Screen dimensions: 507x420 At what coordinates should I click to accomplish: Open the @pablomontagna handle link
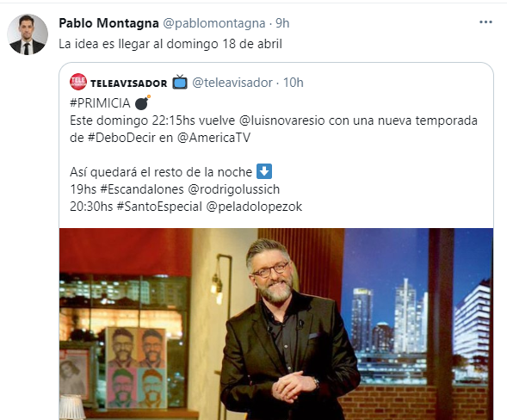[213, 23]
